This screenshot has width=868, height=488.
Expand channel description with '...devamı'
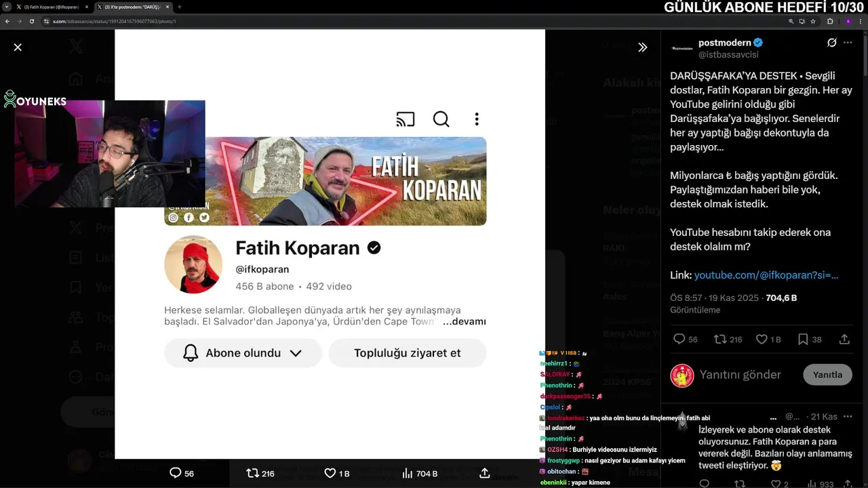coord(465,321)
